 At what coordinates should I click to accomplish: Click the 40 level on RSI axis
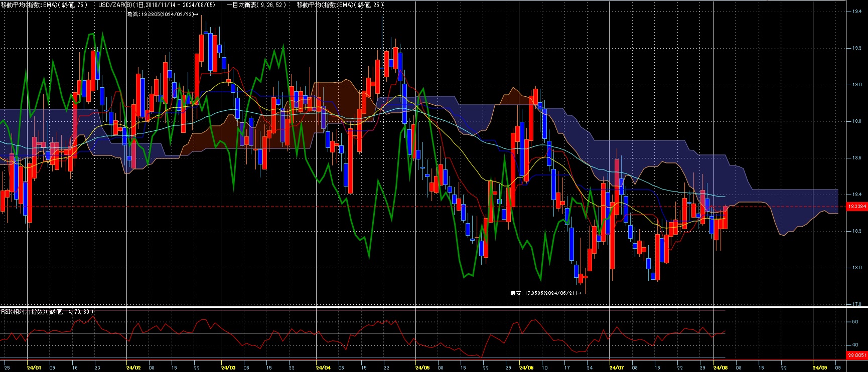[855, 345]
